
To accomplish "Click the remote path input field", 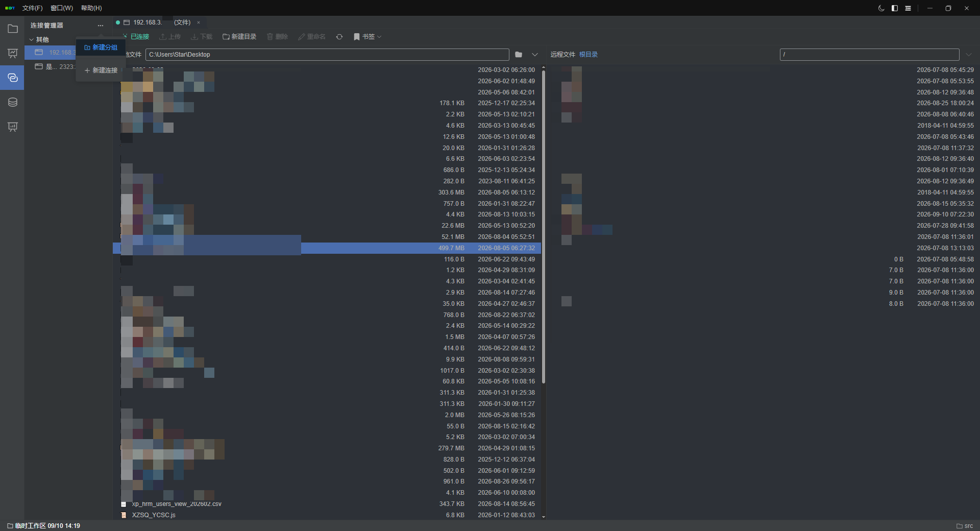I will (869, 55).
